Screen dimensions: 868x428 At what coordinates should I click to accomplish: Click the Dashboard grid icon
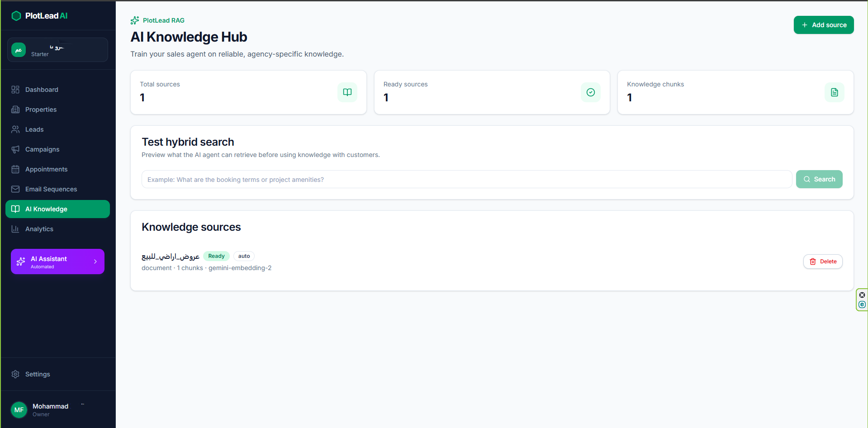coord(15,90)
